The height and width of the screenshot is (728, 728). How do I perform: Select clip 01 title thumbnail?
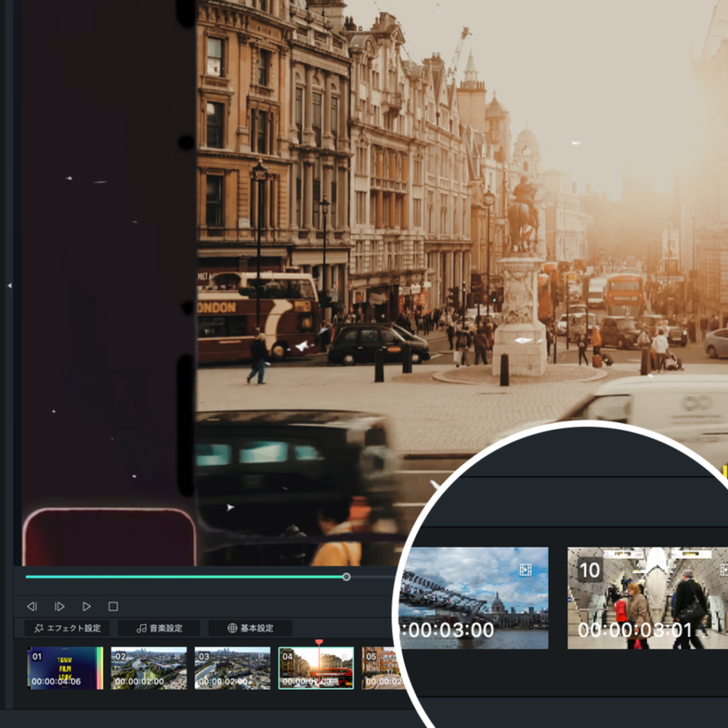coord(66,668)
